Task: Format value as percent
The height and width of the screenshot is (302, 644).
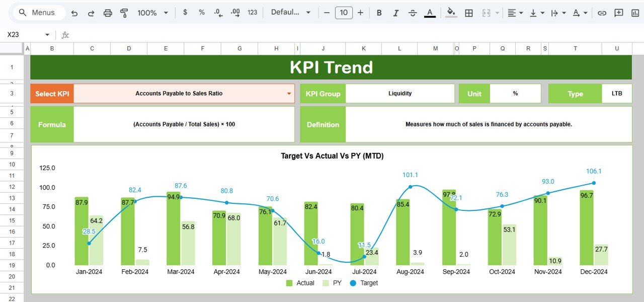Action: point(201,13)
